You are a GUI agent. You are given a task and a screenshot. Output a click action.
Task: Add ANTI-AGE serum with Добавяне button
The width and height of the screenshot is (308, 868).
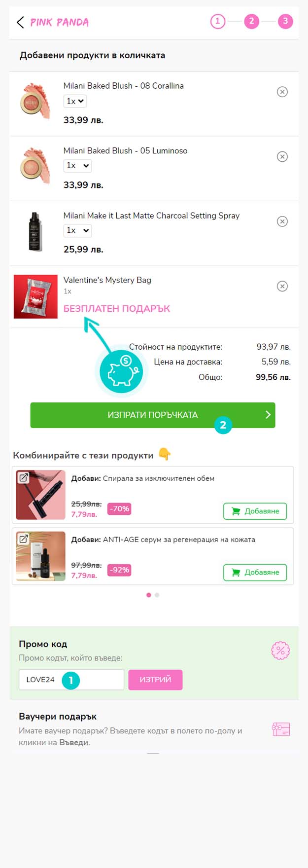tap(255, 572)
